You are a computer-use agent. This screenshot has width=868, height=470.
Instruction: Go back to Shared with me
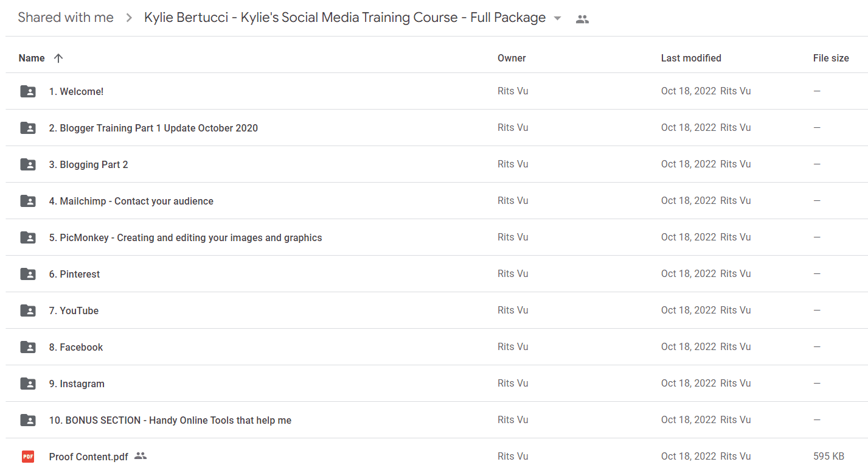tap(66, 18)
